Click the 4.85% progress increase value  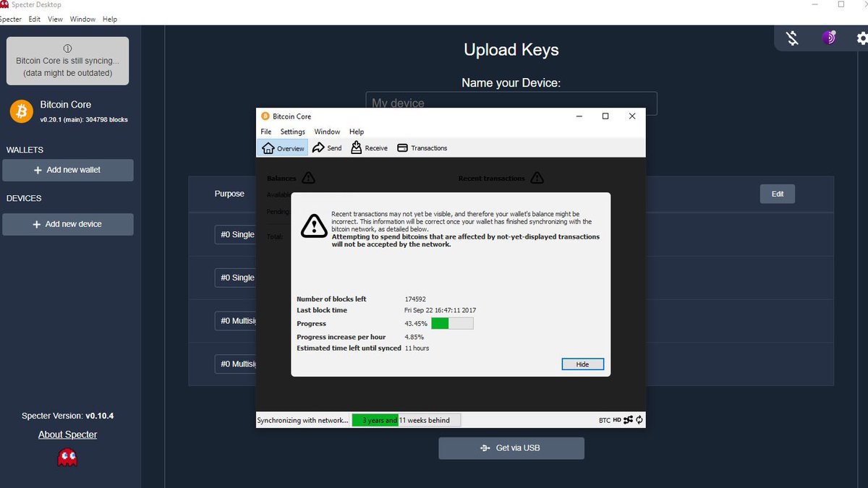(x=414, y=337)
